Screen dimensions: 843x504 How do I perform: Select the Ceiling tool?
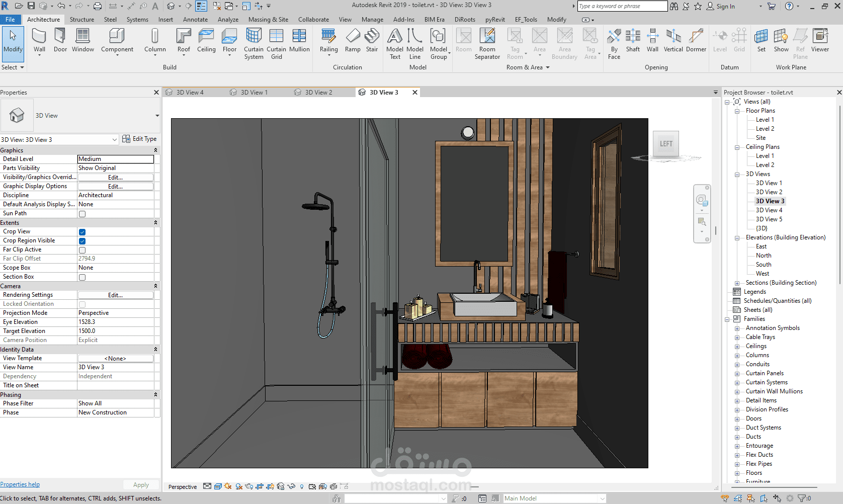(x=206, y=40)
